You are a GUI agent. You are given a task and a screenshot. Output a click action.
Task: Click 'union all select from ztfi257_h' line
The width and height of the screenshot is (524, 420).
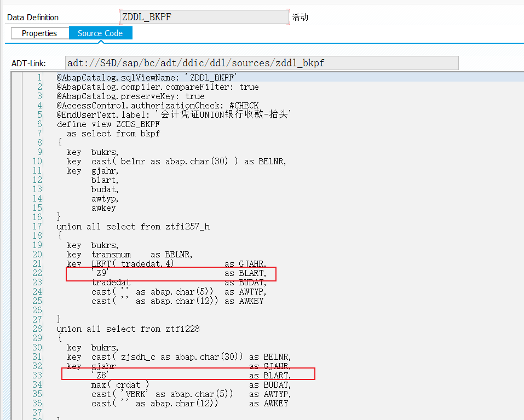(134, 227)
